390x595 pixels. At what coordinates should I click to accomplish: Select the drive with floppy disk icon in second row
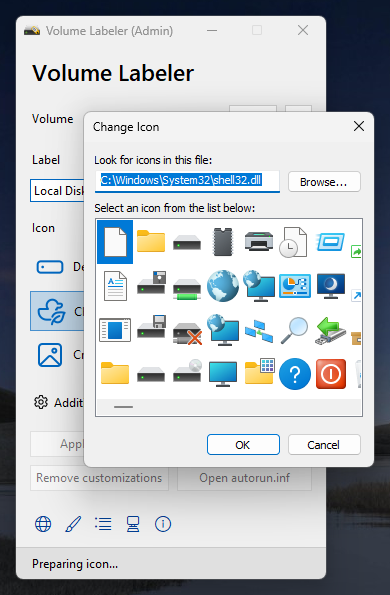coord(151,283)
